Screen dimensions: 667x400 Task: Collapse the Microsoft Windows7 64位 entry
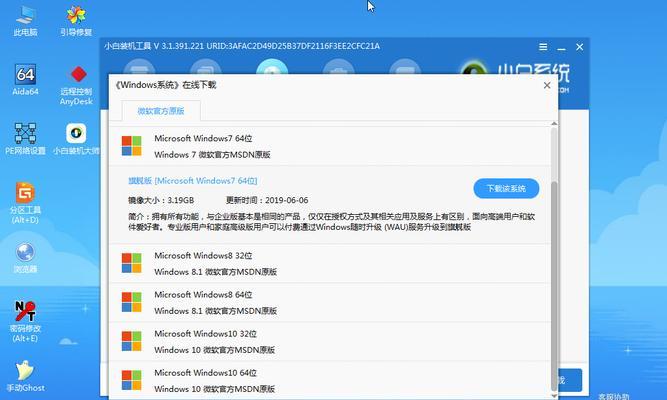click(330, 146)
